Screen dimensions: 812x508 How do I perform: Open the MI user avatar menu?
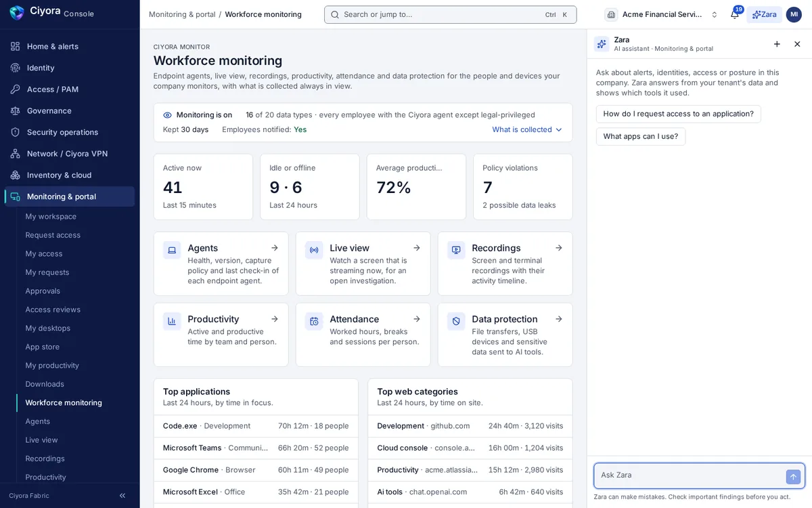(x=794, y=14)
